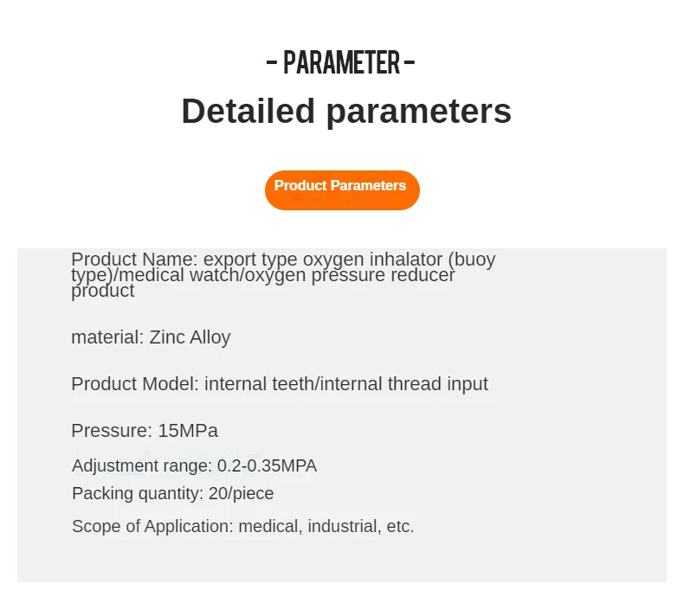Select the Detailed parameters title
This screenshot has width=684, height=616.
(x=345, y=112)
